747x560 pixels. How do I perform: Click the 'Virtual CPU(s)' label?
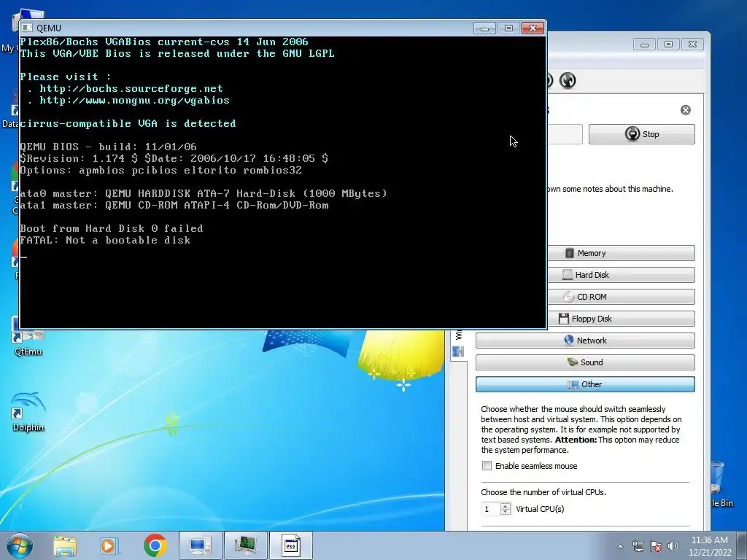(x=540, y=509)
